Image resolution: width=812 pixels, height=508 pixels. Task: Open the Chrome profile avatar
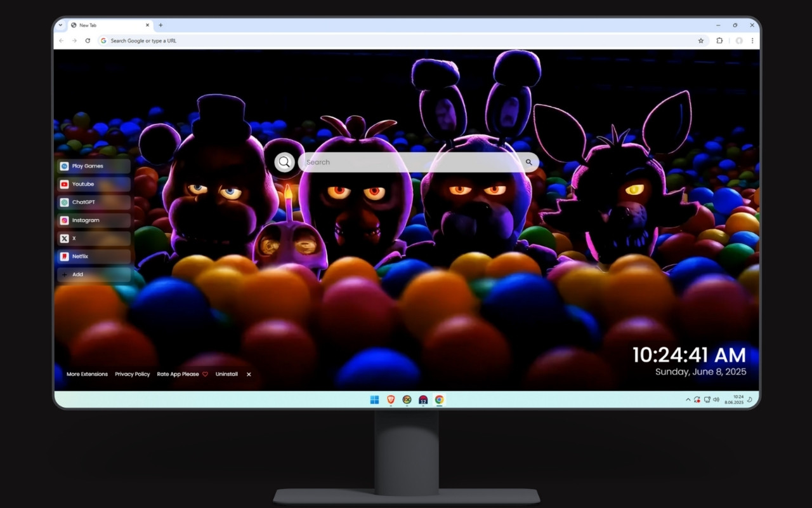(x=739, y=41)
